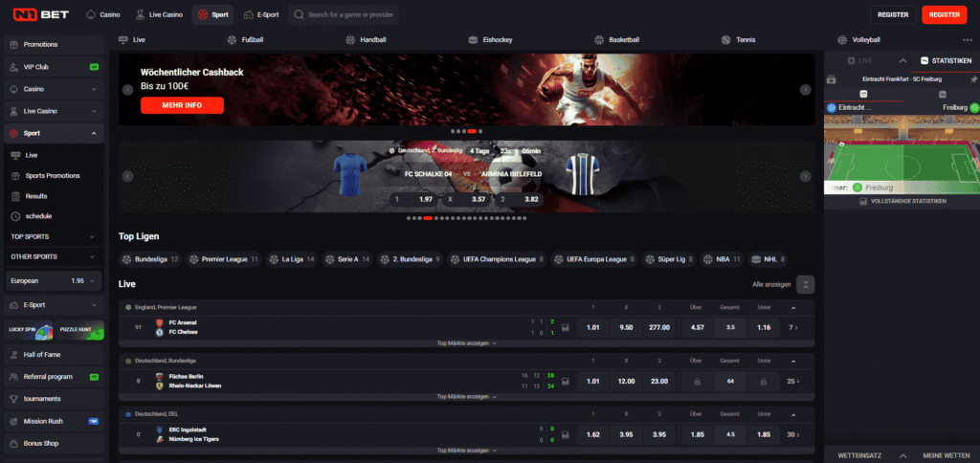980x463 pixels.
Task: Pin the Eintracht Frankfurt match widget
Action: [973, 79]
